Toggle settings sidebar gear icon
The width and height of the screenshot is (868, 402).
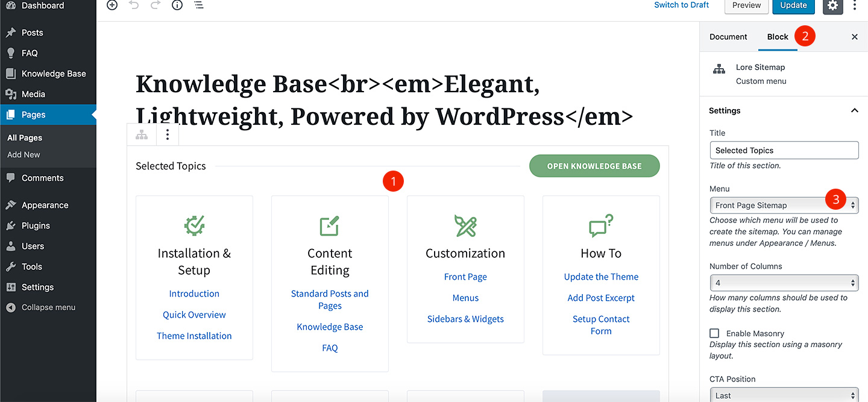pyautogui.click(x=832, y=5)
